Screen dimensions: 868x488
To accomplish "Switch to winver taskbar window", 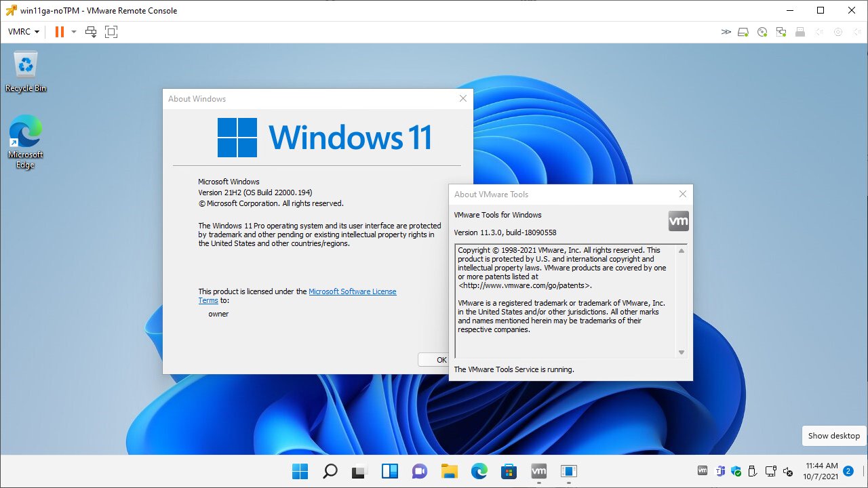I will (x=568, y=471).
